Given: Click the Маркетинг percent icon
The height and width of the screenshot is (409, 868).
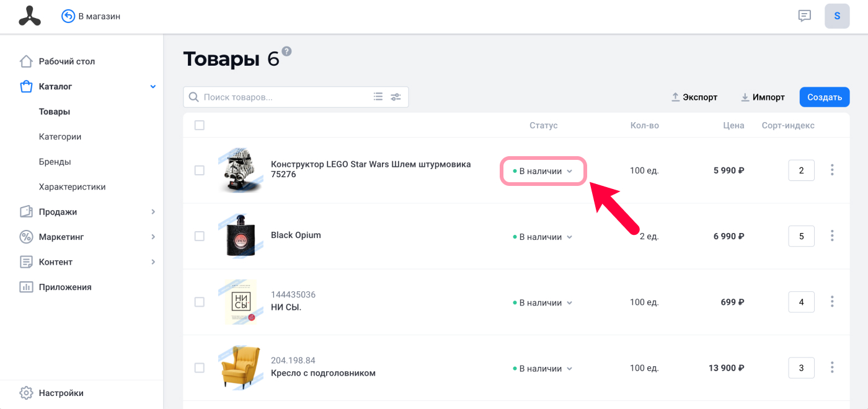Looking at the screenshot, I should 26,237.
